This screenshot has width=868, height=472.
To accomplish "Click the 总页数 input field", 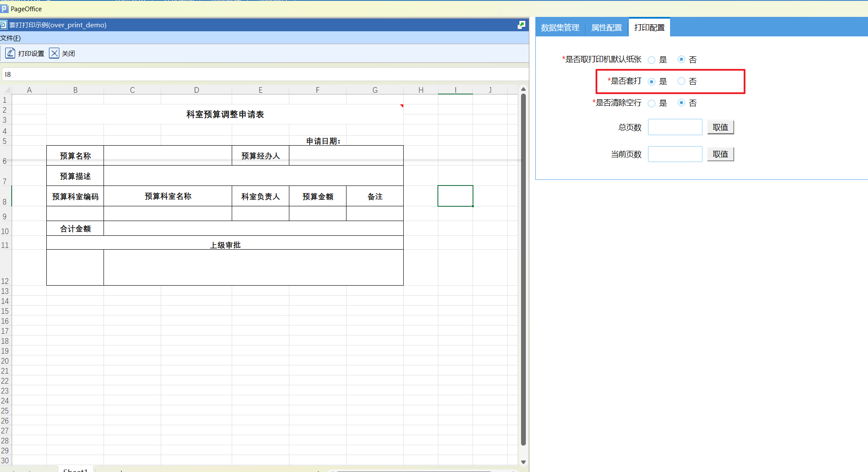I will (x=675, y=127).
